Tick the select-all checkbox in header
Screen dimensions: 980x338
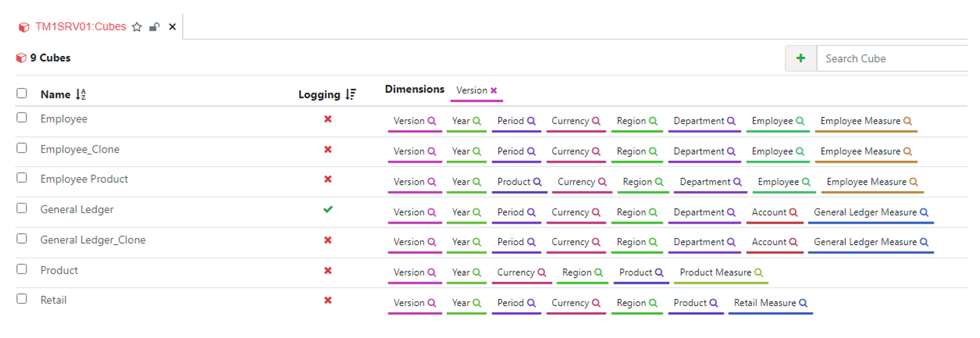[22, 94]
